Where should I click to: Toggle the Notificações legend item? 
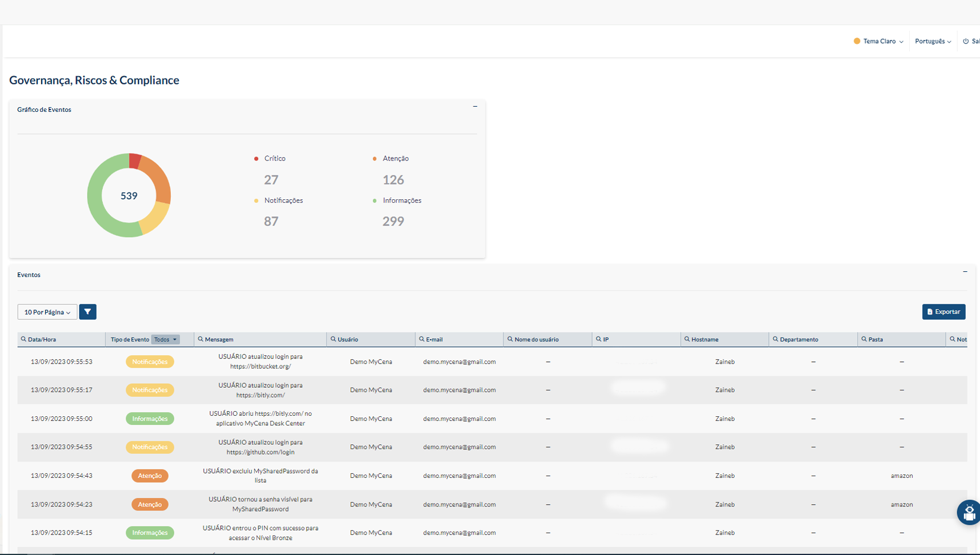point(278,200)
